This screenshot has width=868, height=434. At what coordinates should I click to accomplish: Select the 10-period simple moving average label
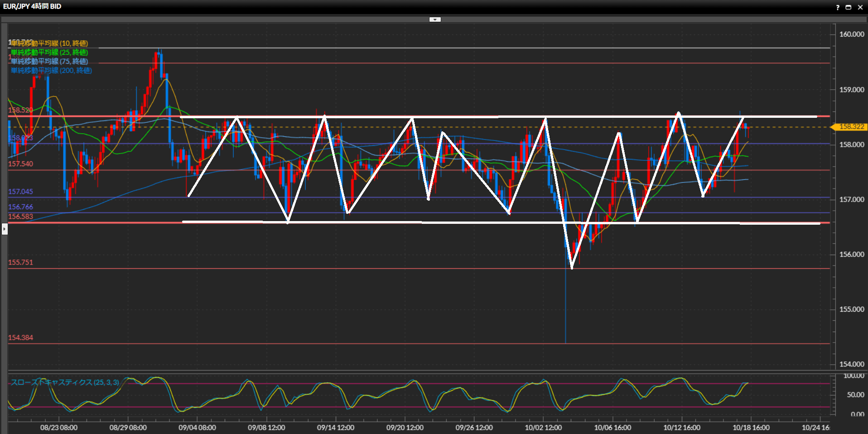coord(49,43)
